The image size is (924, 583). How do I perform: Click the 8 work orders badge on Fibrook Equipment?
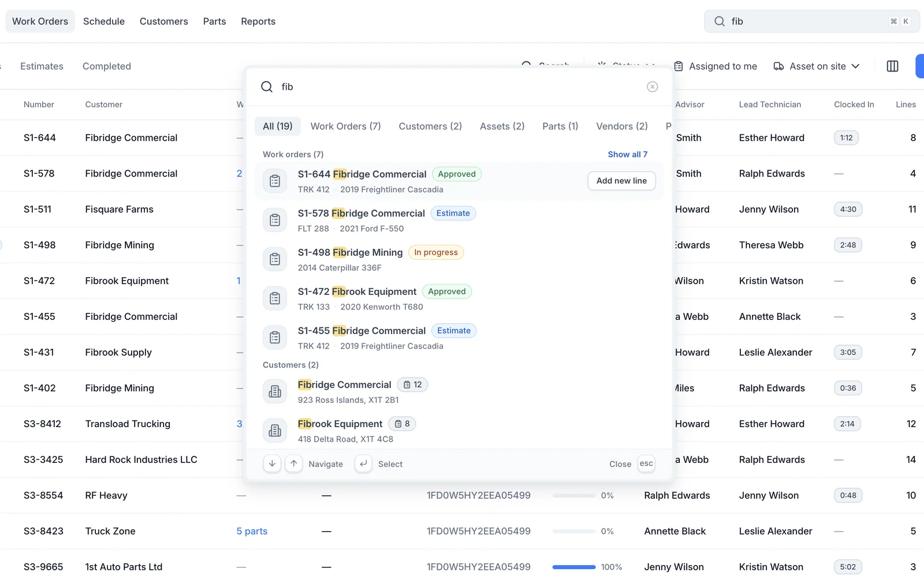click(x=402, y=424)
